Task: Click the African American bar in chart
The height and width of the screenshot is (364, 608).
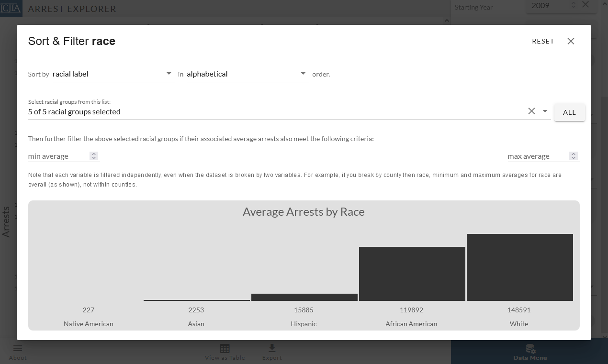Action: click(412, 274)
